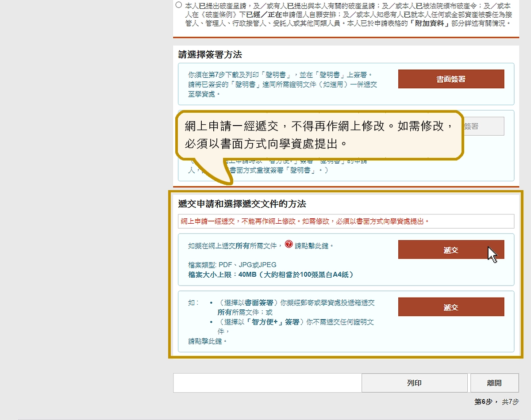Click the 第6步 共7步 step indicator
The width and height of the screenshot is (531, 420).
tap(496, 402)
